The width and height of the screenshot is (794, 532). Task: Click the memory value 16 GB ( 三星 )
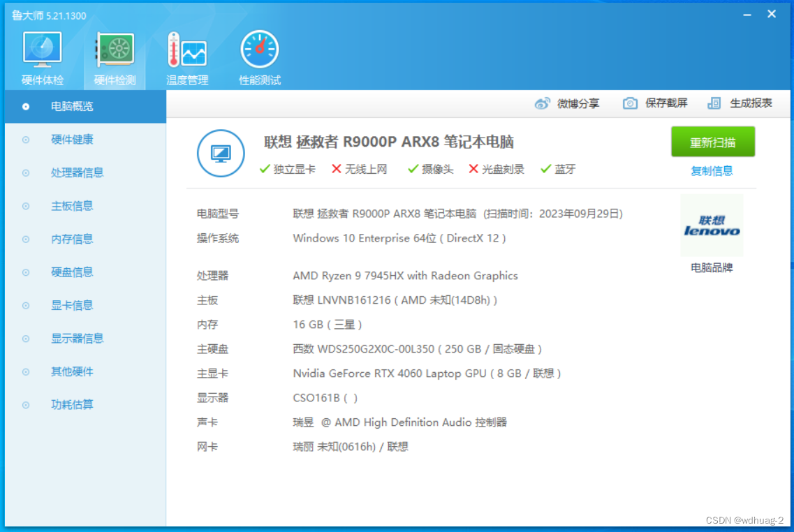pyautogui.click(x=327, y=325)
